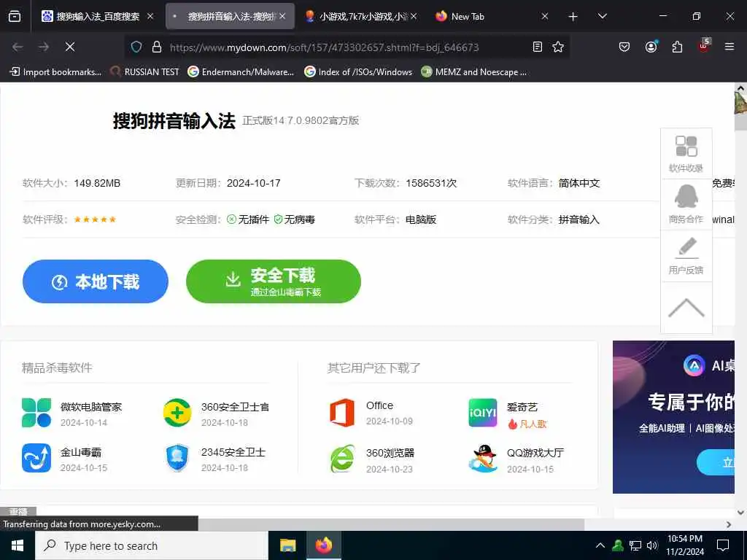
Task: Select the 搜狗拼音输入法 tab
Action: click(x=230, y=16)
